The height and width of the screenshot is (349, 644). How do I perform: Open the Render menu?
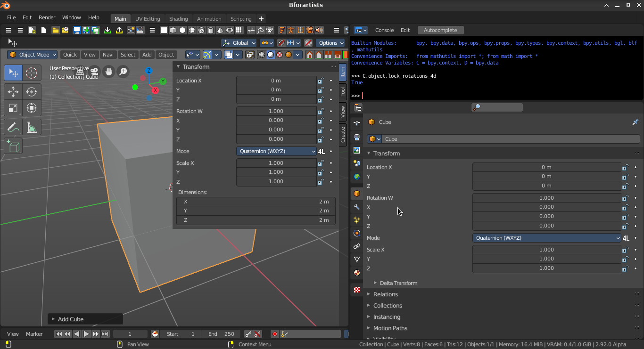point(47,17)
